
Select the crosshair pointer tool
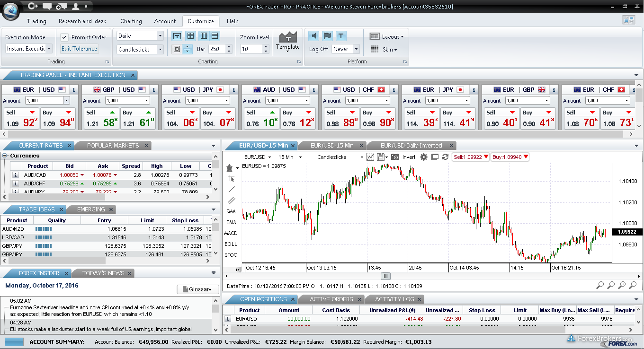[x=231, y=178]
